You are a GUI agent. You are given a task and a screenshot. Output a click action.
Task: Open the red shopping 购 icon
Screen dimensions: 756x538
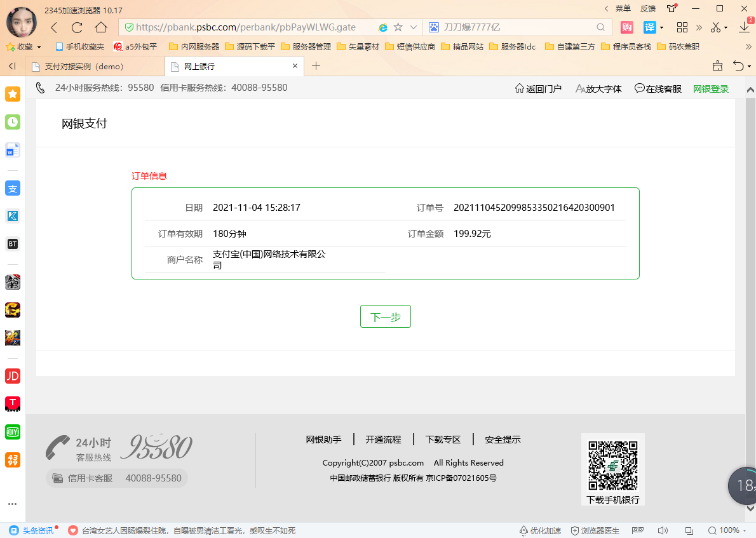click(x=627, y=27)
